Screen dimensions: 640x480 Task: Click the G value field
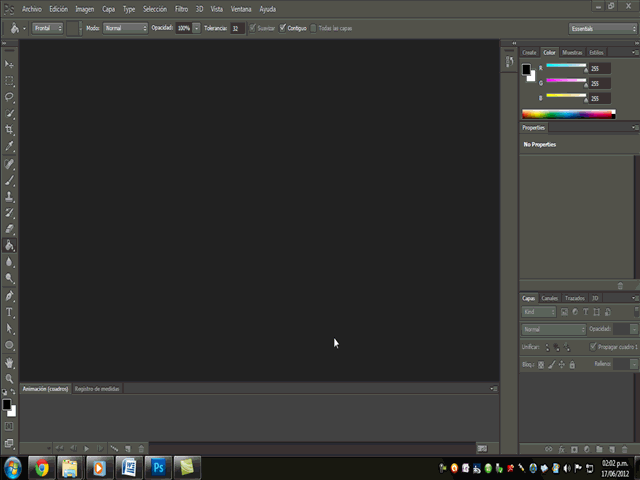coord(600,83)
